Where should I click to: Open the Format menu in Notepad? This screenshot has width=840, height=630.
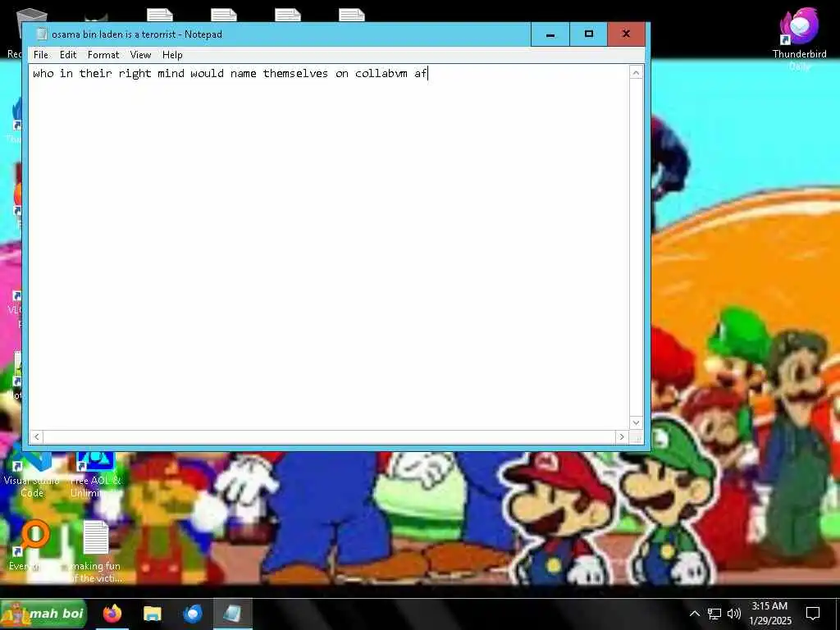[x=103, y=55]
